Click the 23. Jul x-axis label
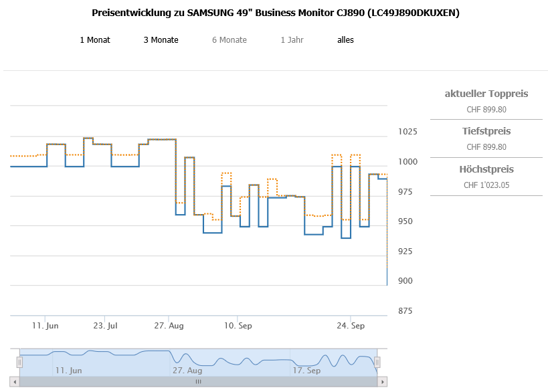Image resolution: width=548 pixels, height=392 pixels. click(x=105, y=326)
